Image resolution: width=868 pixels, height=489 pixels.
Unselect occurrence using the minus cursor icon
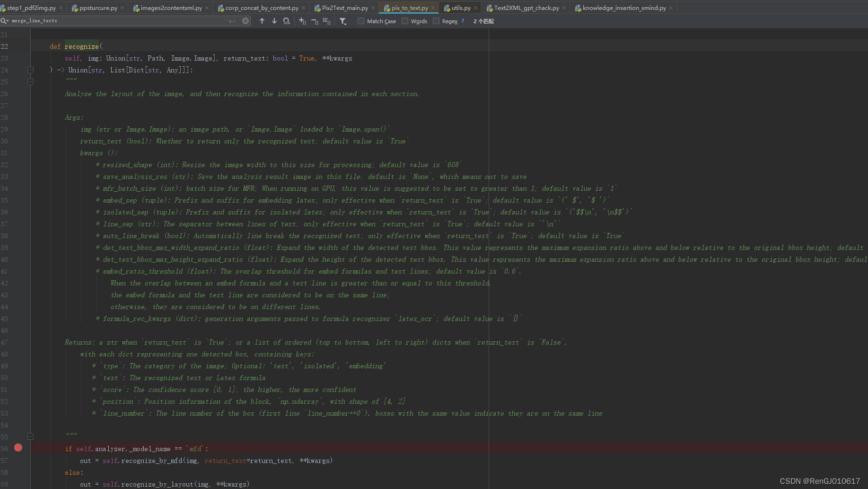pos(315,21)
